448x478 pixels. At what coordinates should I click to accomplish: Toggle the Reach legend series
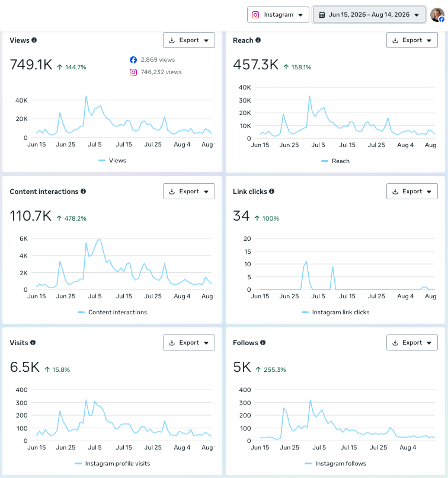pos(335,161)
